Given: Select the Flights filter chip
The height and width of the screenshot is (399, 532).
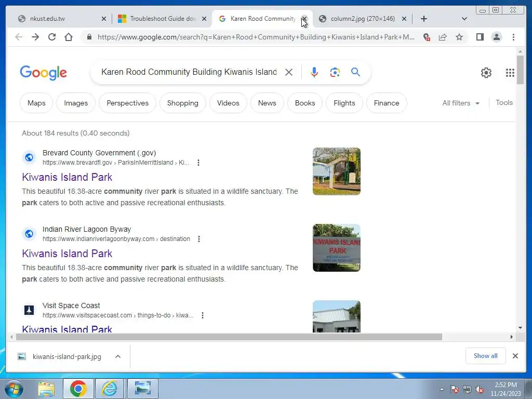Looking at the screenshot, I should tap(344, 103).
